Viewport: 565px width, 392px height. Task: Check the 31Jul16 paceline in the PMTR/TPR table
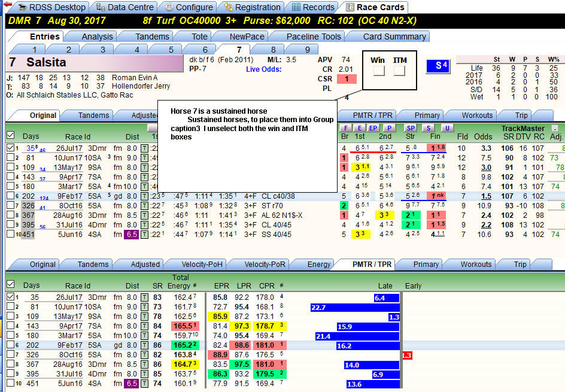(10, 373)
